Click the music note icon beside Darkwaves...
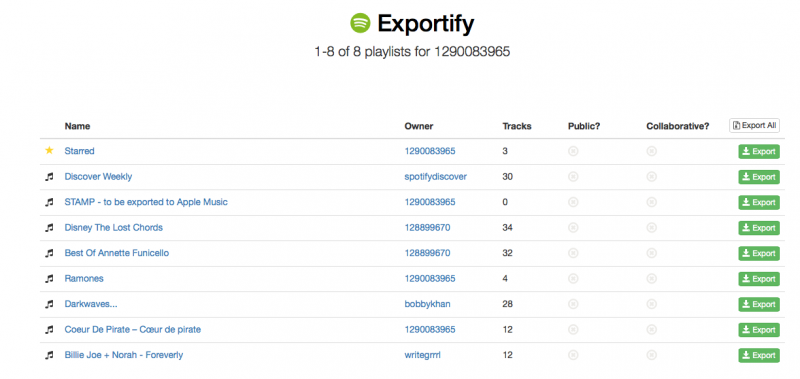The image size is (800, 379). [x=49, y=304]
